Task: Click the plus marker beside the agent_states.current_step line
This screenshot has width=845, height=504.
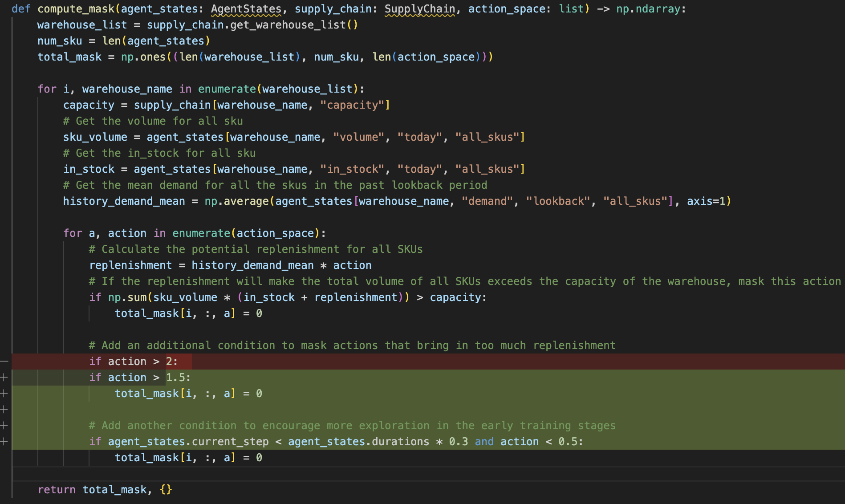Action: click(x=4, y=442)
